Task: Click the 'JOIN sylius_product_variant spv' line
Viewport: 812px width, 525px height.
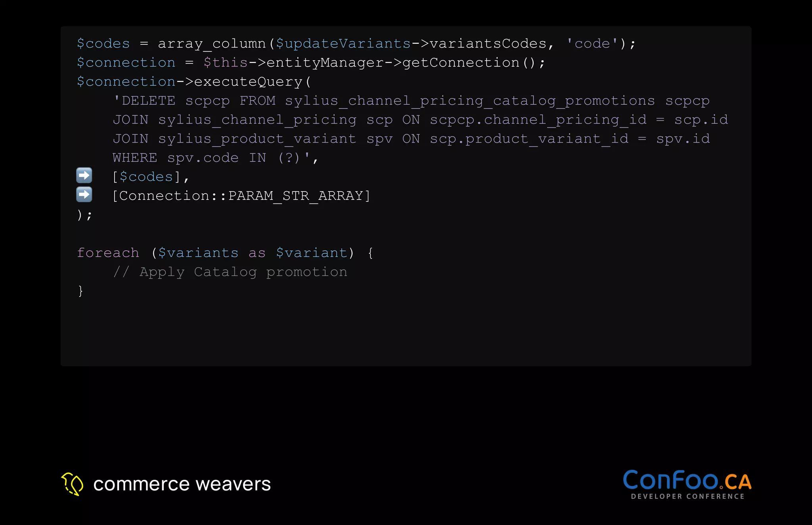Action: tap(411, 139)
